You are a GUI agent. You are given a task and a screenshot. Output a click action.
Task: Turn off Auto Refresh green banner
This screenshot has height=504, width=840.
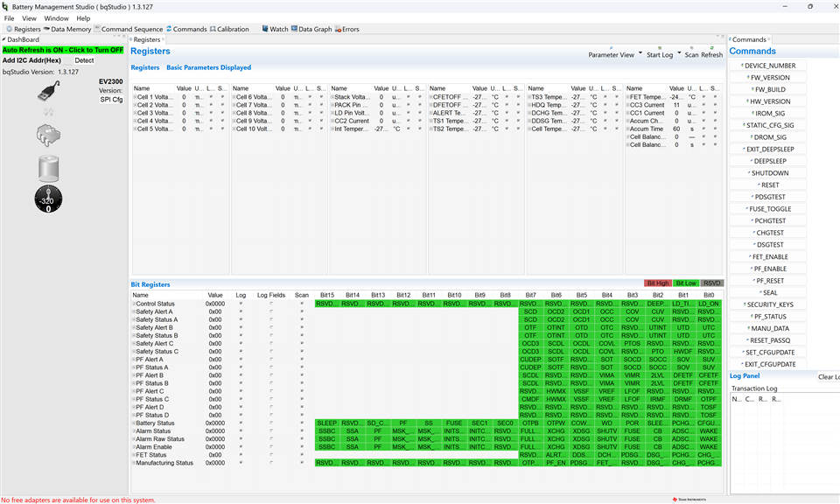63,50
